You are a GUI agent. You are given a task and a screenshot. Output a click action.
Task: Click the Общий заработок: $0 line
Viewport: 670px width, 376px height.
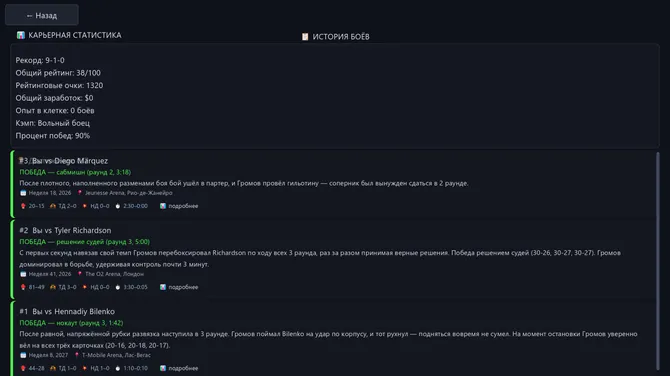click(54, 98)
